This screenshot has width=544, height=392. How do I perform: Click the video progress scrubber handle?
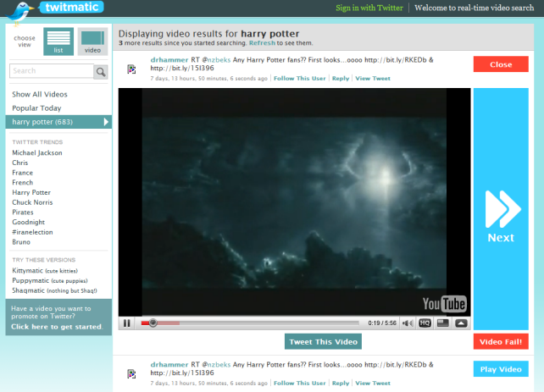coord(153,323)
